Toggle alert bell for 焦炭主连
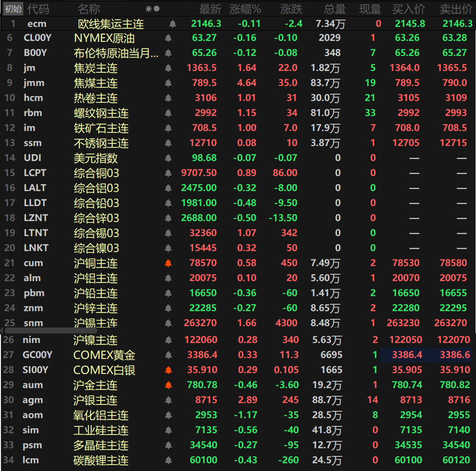This screenshot has width=476, height=471. pos(168,68)
